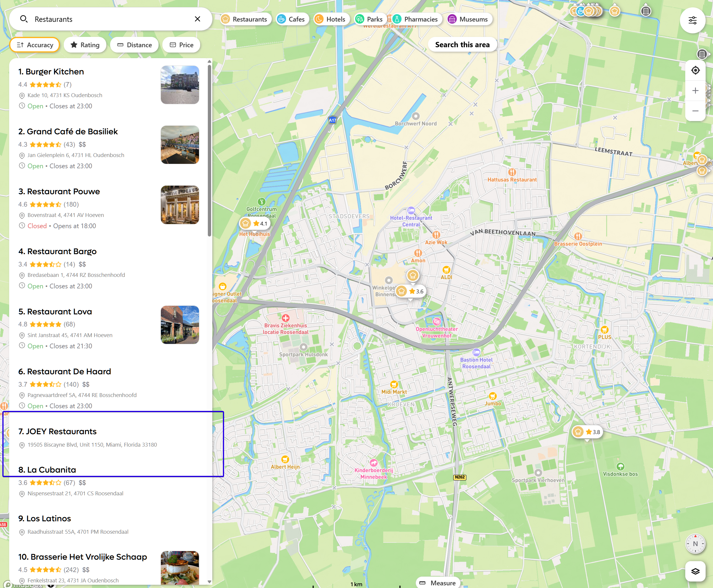This screenshot has height=588, width=713.
Task: Sort results by Price
Action: click(x=182, y=45)
